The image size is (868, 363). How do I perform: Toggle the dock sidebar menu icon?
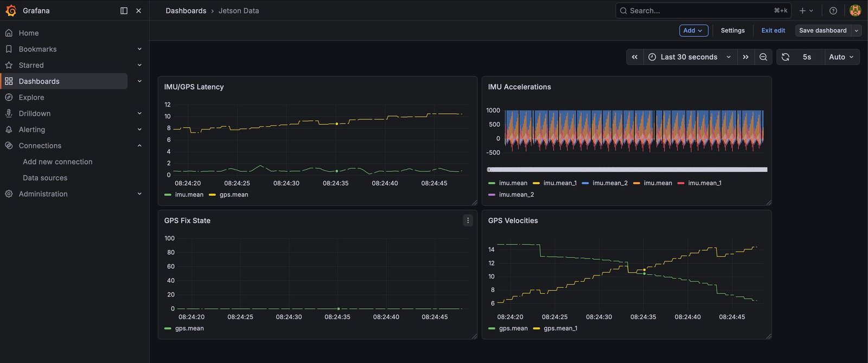[x=124, y=10]
